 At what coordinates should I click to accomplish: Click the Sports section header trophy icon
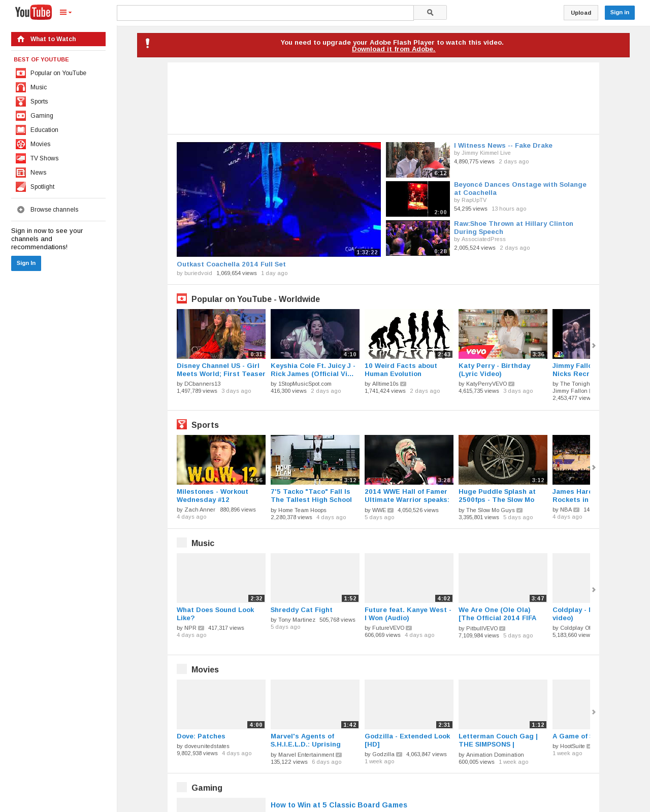182,424
